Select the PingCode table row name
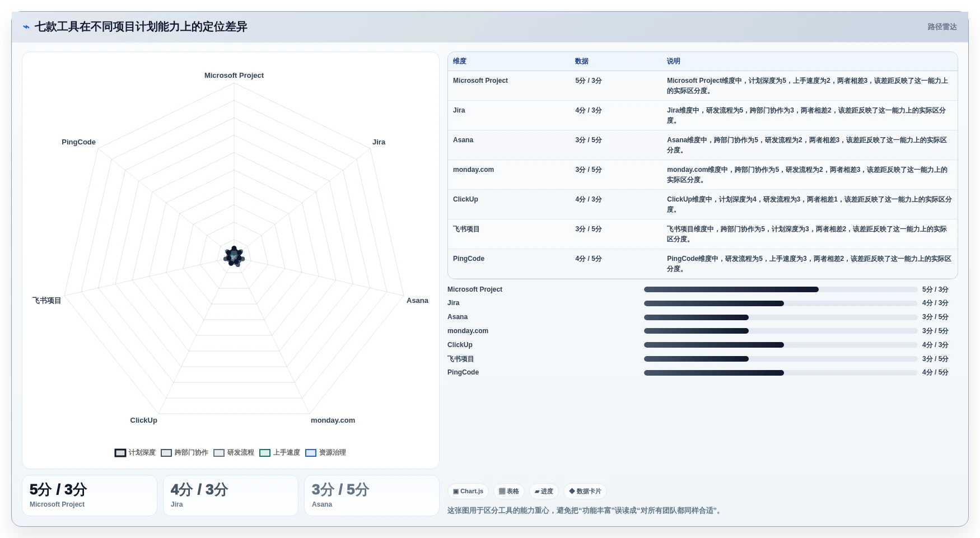This screenshot has height=538, width=980. click(x=469, y=259)
